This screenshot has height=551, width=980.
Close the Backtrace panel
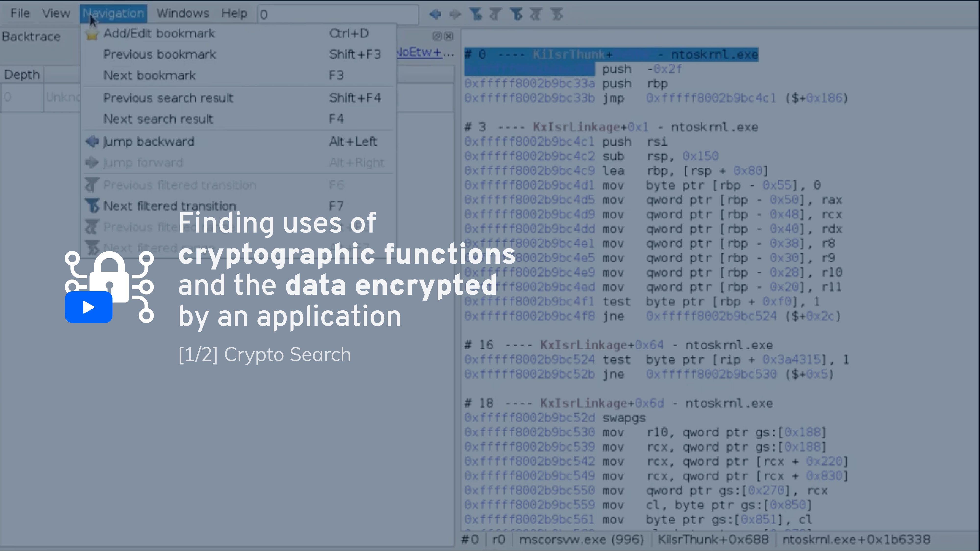(x=448, y=36)
